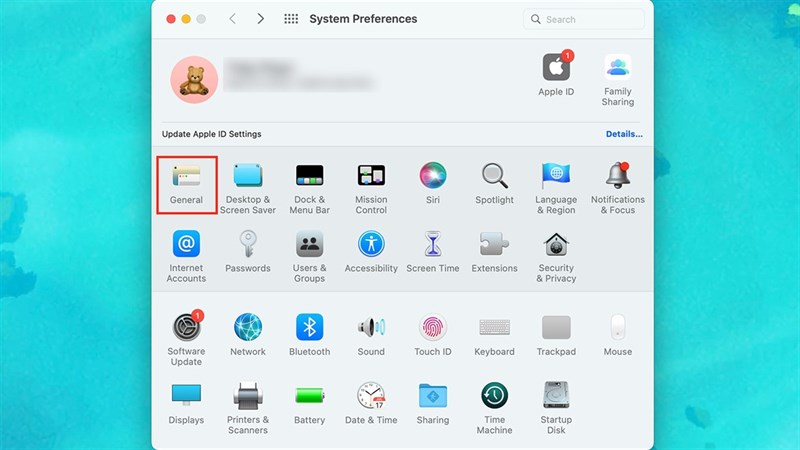Viewport: 800px width, 450px height.
Task: Open Mouse preferences
Action: (x=618, y=335)
